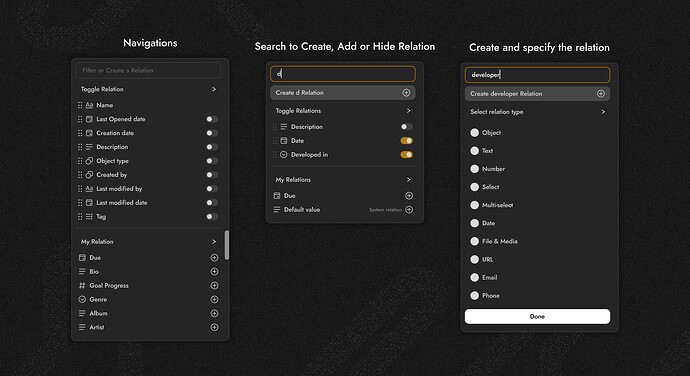This screenshot has width=690, height=376.
Task: Choose the Date relation type
Action: pyautogui.click(x=474, y=223)
